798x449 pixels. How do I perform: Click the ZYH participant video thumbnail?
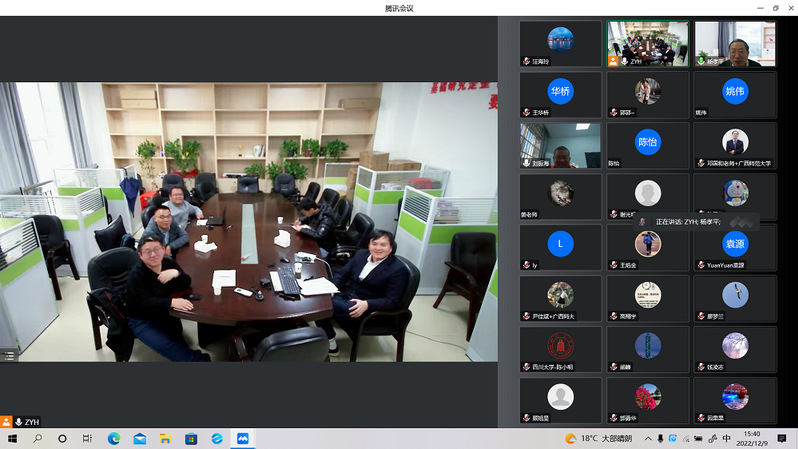click(647, 44)
